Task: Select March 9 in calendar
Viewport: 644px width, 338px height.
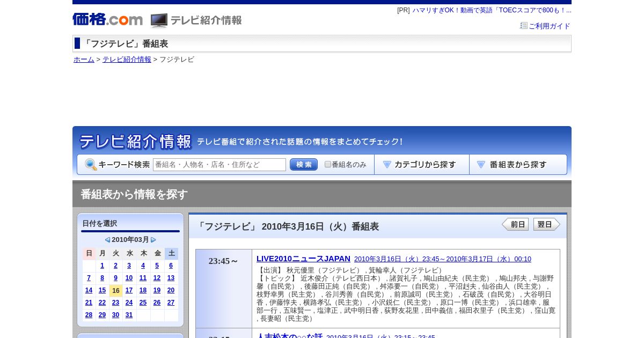Action: click(115, 278)
